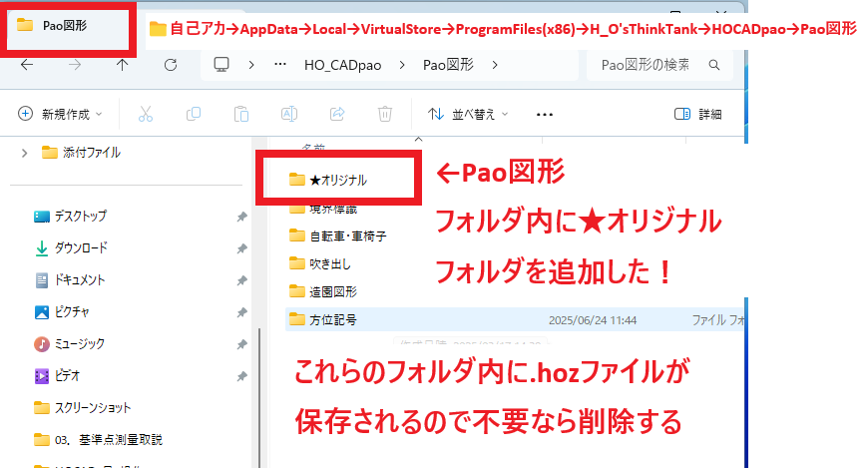The width and height of the screenshot is (868, 468).
Task: Unpin ドキュメント via its pin icon
Action: pyautogui.click(x=241, y=280)
